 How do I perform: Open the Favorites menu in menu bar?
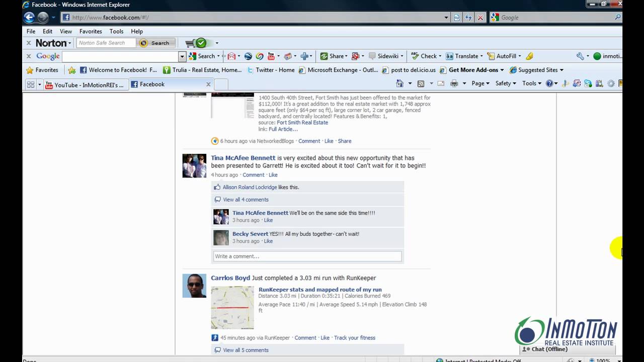(91, 31)
